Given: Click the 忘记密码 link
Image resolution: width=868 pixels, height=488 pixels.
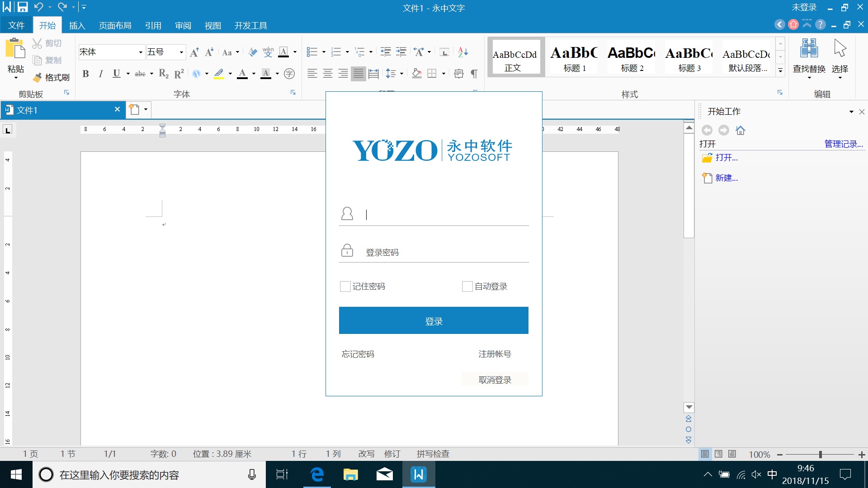Looking at the screenshot, I should coord(358,354).
